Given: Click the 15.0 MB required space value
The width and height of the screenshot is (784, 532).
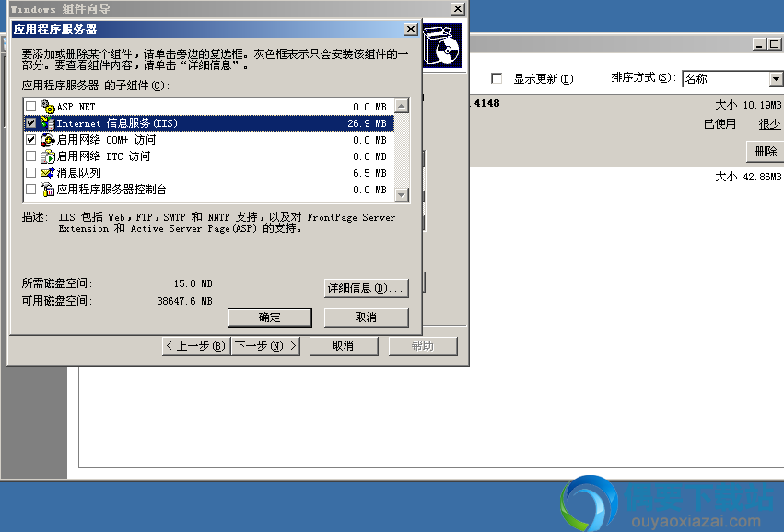Looking at the screenshot, I should click(193, 283).
